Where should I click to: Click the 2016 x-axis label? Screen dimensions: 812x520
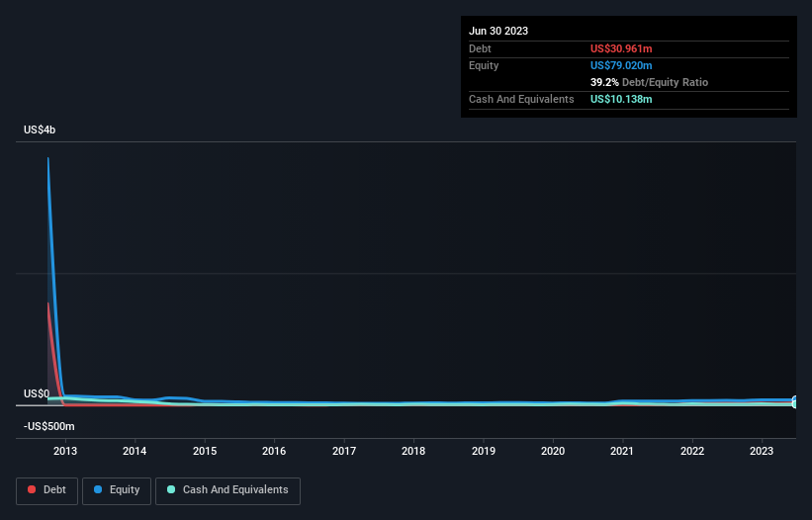274,451
